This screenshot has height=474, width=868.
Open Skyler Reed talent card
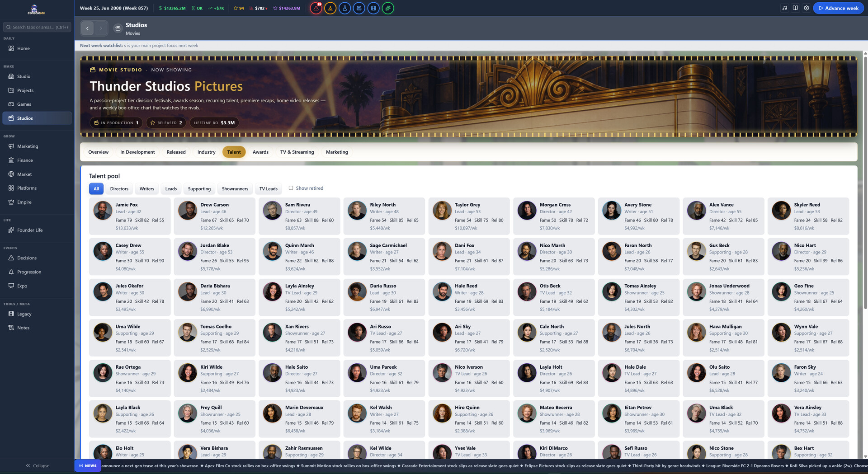point(808,216)
